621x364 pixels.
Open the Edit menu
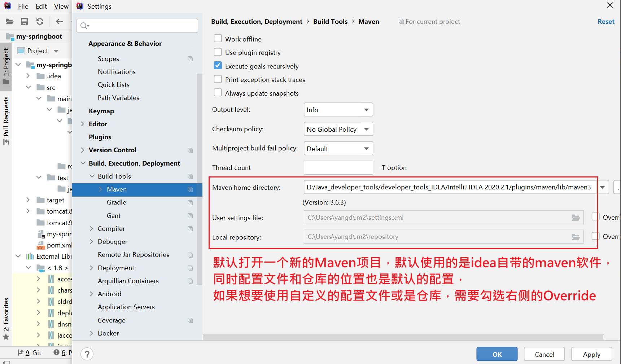41,6
